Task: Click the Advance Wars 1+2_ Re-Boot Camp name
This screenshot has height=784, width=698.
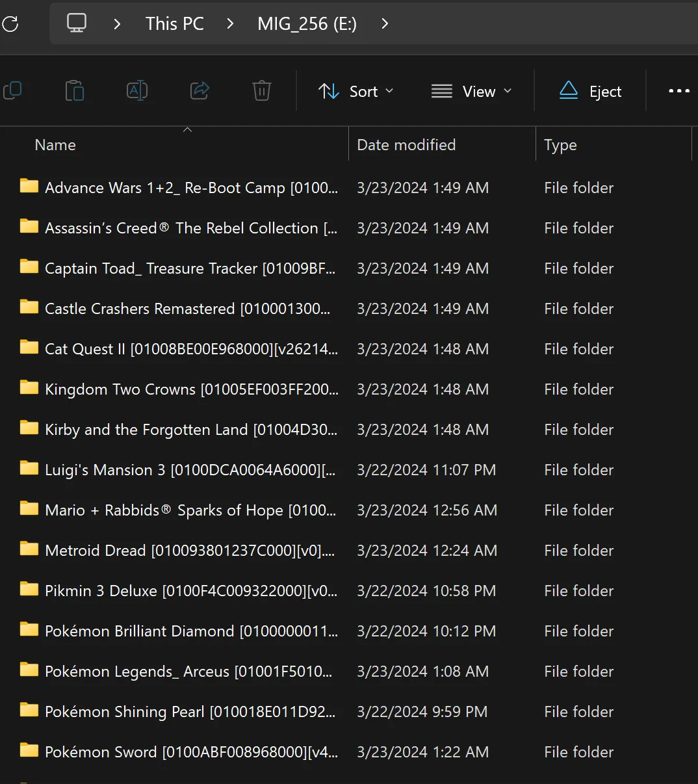Action: (x=191, y=188)
